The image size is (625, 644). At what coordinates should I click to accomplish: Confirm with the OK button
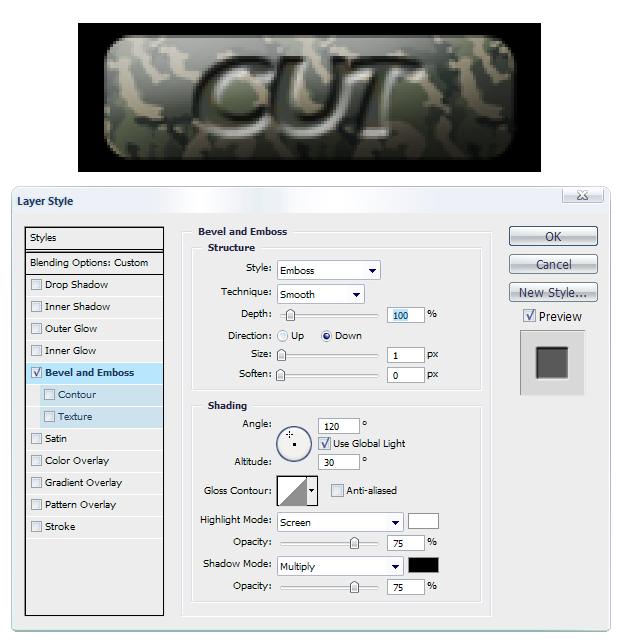point(553,236)
